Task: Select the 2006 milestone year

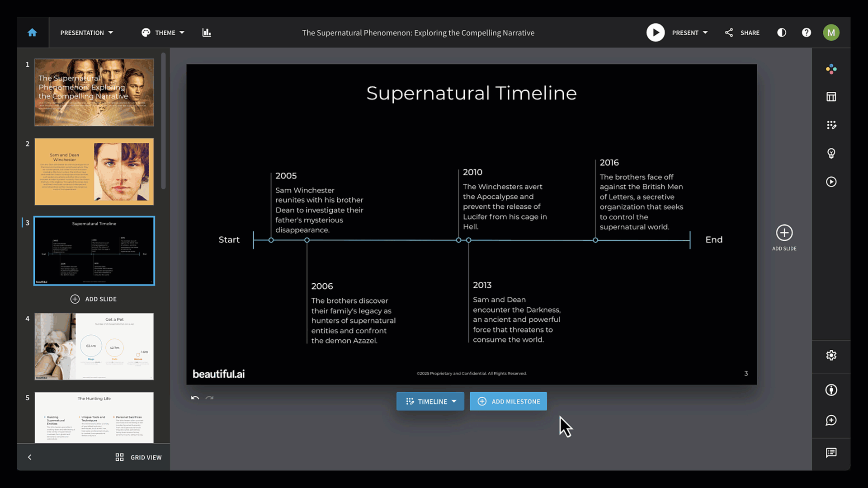Action: pyautogui.click(x=322, y=286)
